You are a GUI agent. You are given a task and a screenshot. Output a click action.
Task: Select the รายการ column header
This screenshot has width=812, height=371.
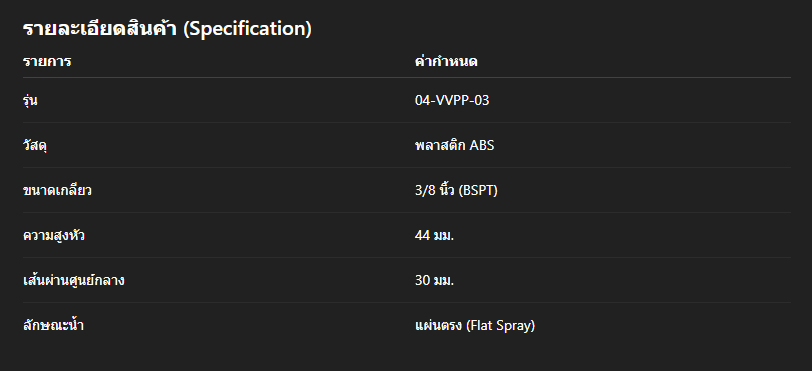point(47,62)
